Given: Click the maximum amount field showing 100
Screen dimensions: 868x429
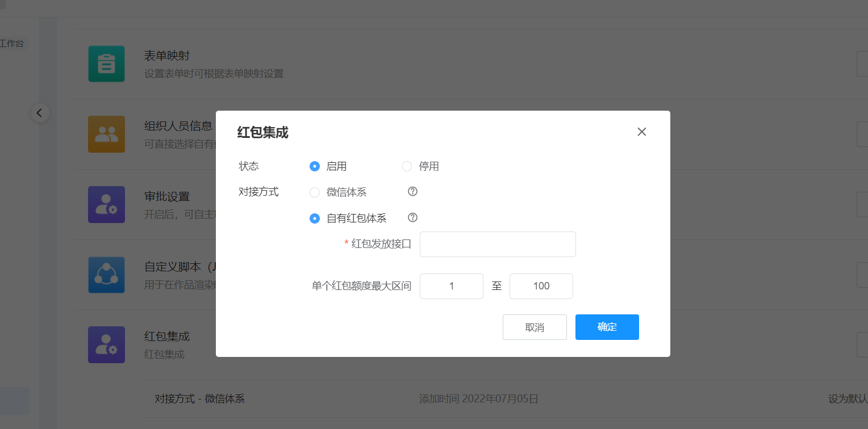Looking at the screenshot, I should [x=541, y=286].
